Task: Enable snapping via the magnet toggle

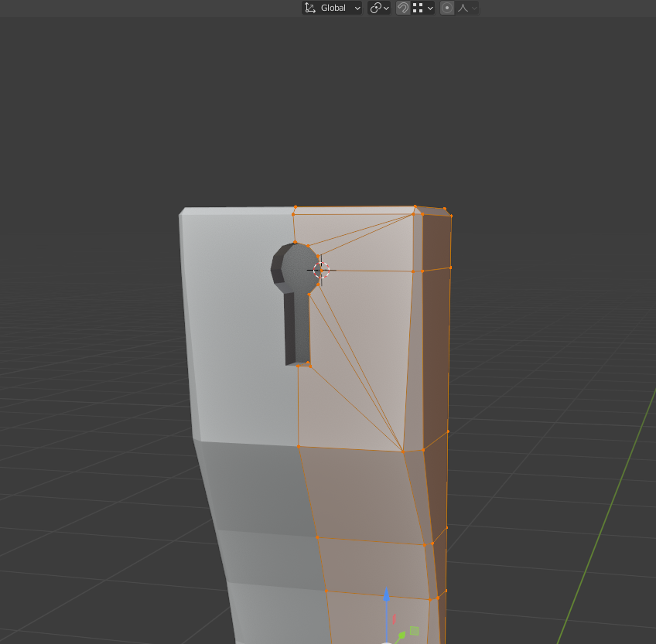Action: point(402,8)
